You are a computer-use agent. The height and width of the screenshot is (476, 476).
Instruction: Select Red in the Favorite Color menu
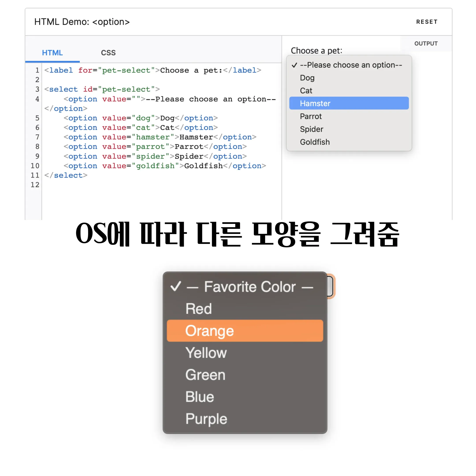[199, 309]
